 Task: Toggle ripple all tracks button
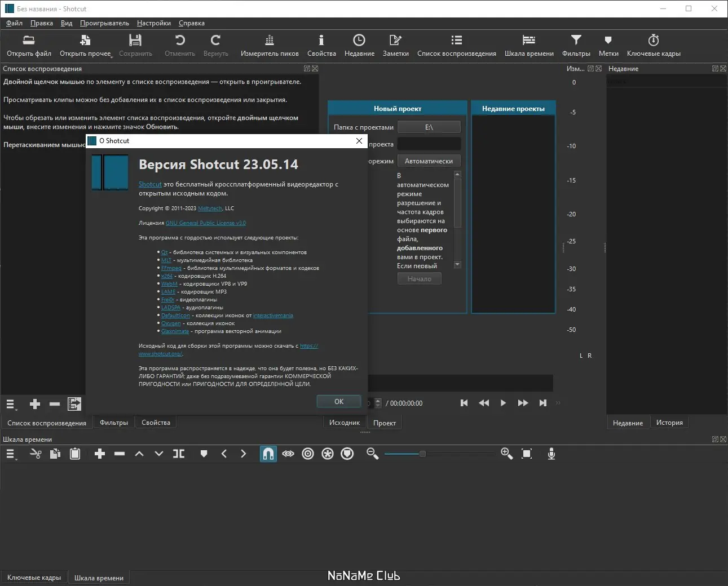point(328,454)
